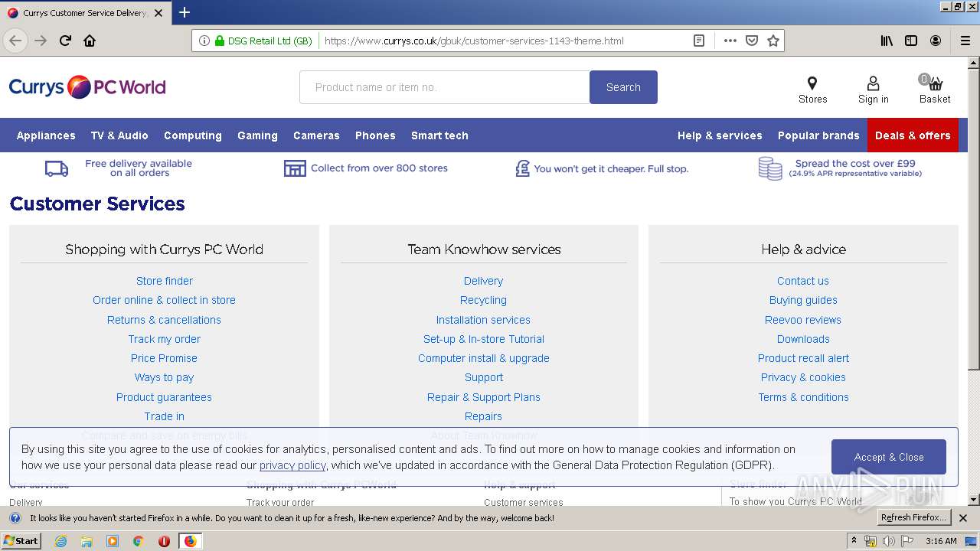The height and width of the screenshot is (551, 980).
Task: Open the browser Home icon
Action: [90, 41]
